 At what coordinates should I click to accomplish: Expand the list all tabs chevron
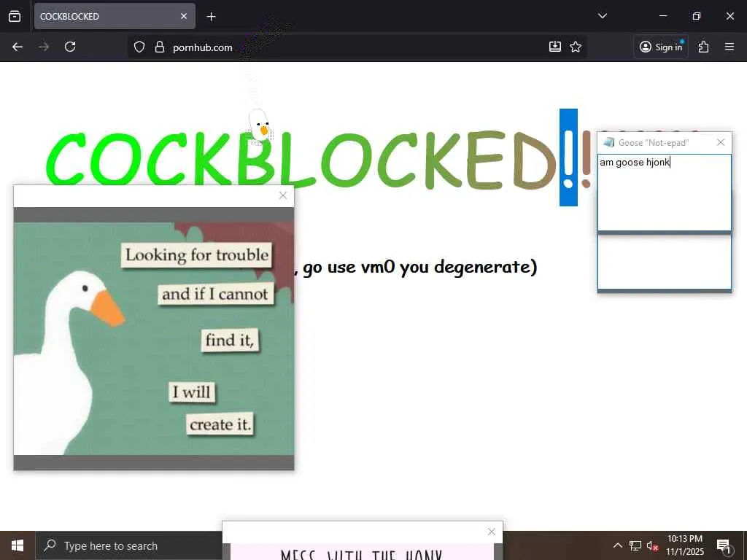coord(602,16)
